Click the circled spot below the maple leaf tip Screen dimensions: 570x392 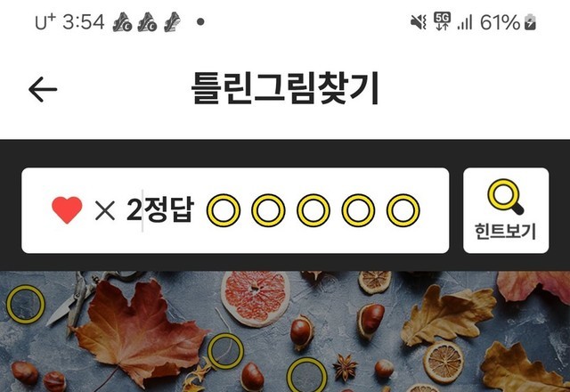pyautogui.click(x=225, y=351)
